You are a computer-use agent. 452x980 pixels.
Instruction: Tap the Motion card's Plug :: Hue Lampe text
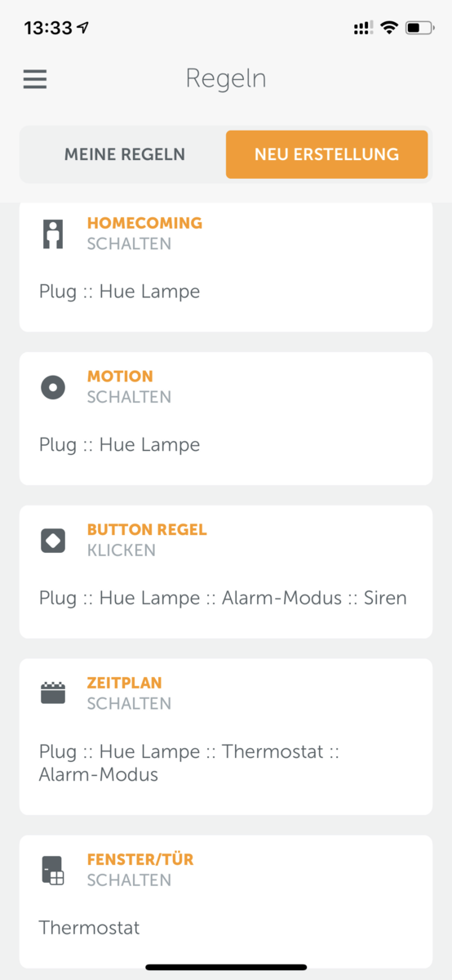119,445
